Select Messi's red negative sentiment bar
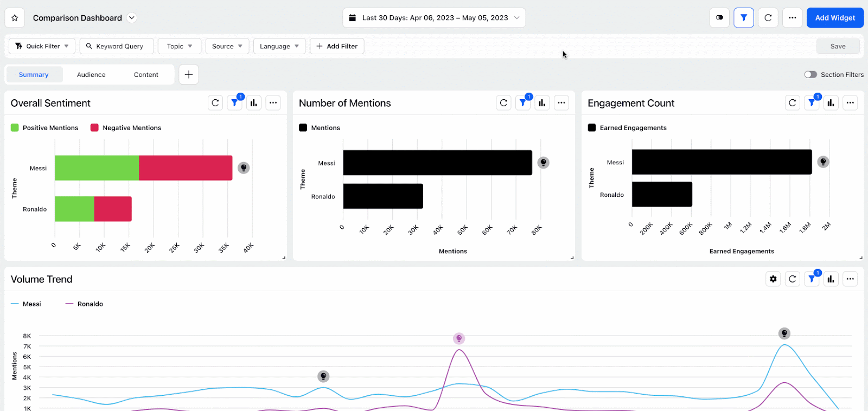Screen dimensions: 868x411 click(x=186, y=168)
